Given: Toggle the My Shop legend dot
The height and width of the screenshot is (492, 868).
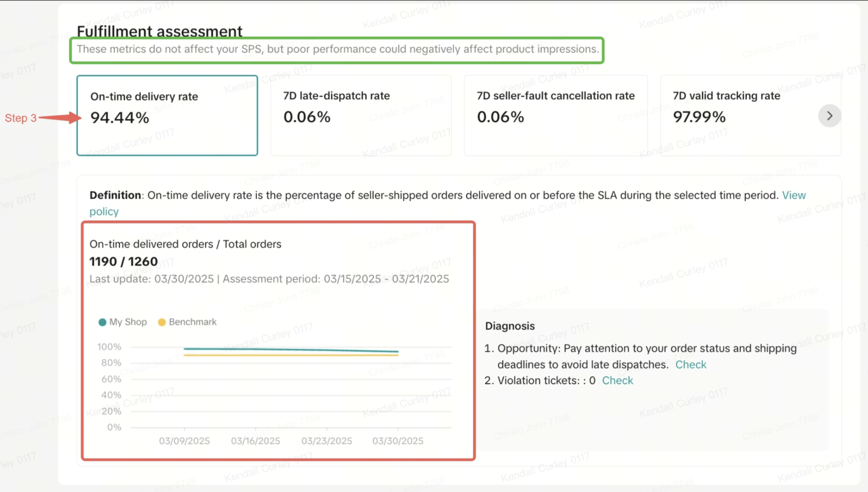Looking at the screenshot, I should tap(102, 322).
